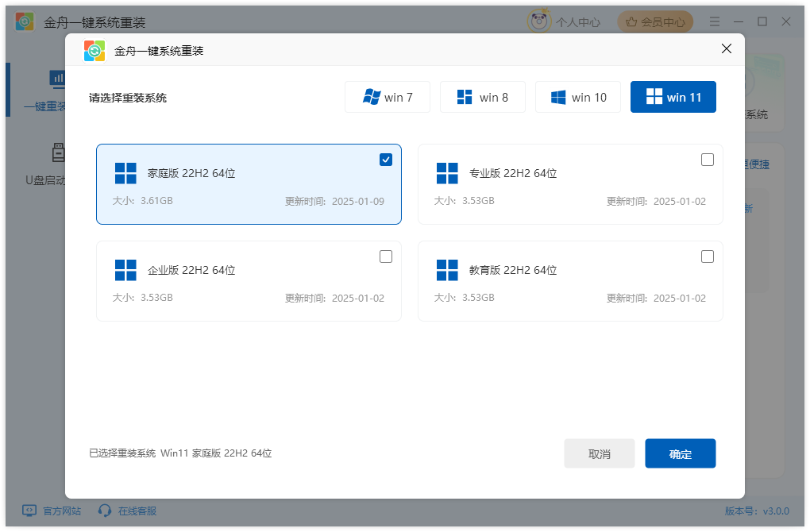Image resolution: width=810 pixels, height=532 pixels.
Task: Click the 专业版 22H2 64位 title text
Action: click(x=513, y=173)
